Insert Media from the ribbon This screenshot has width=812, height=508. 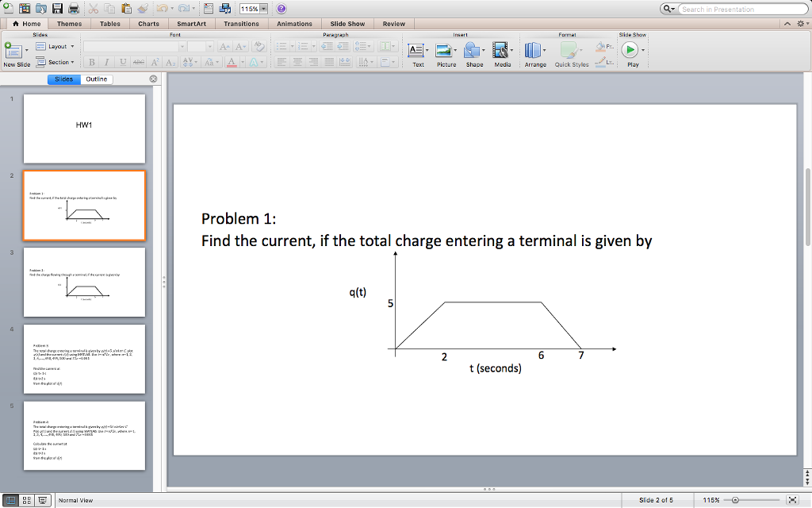click(x=501, y=50)
